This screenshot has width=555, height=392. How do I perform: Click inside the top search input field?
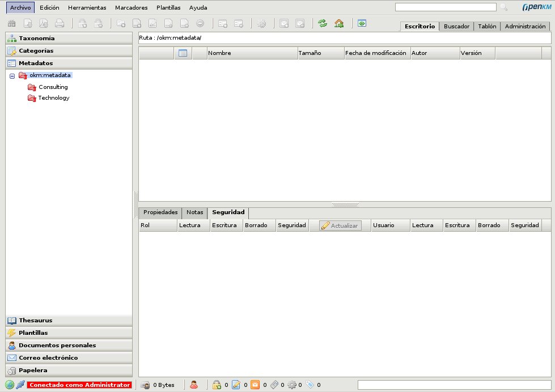[446, 7]
